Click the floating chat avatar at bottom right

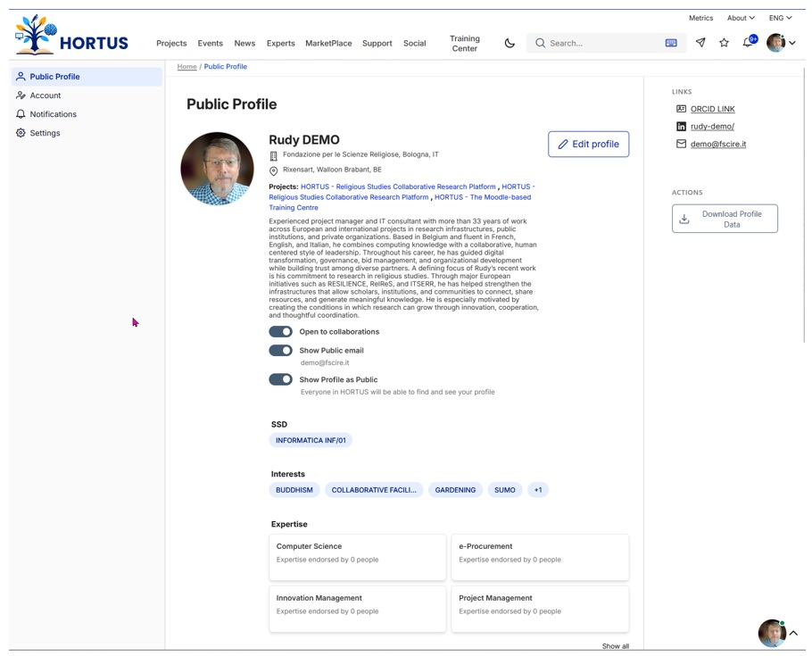pyautogui.click(x=772, y=633)
